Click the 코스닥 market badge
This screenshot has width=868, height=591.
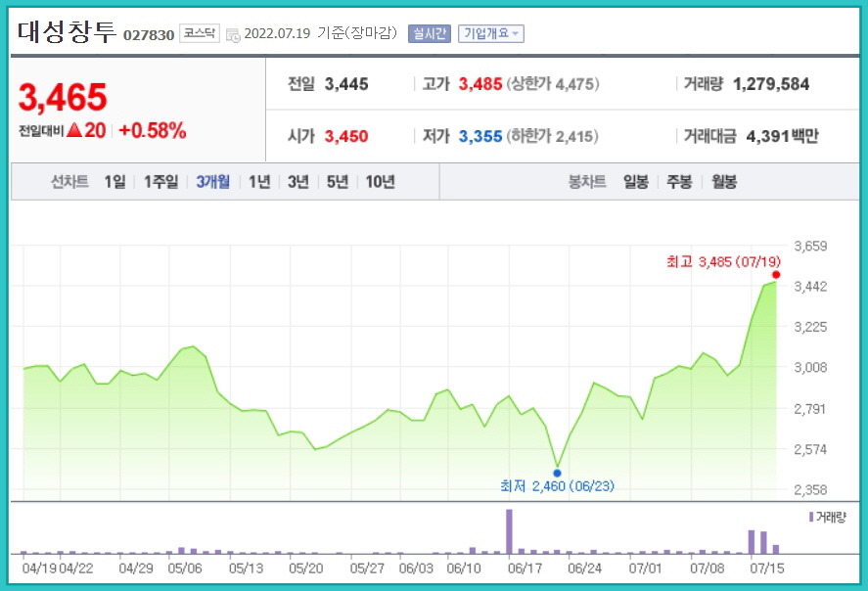[x=200, y=33]
